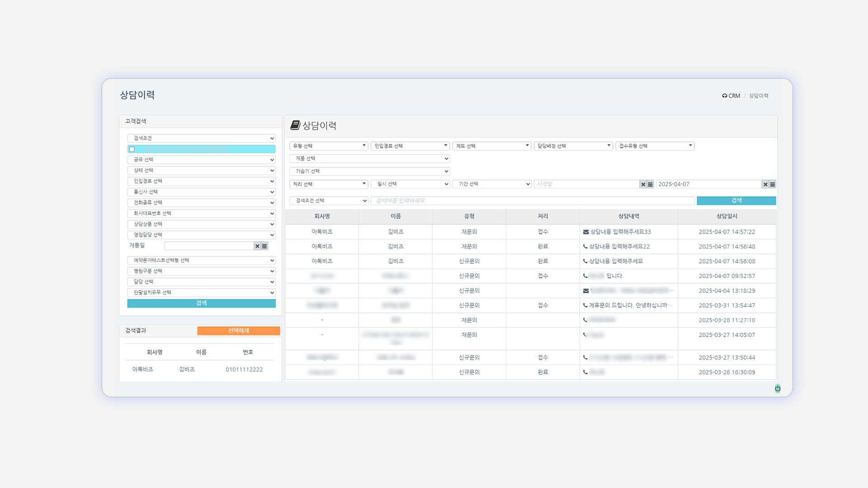Clear the 2025-04-07 end date with X icon
The width and height of the screenshot is (868, 488).
click(765, 184)
